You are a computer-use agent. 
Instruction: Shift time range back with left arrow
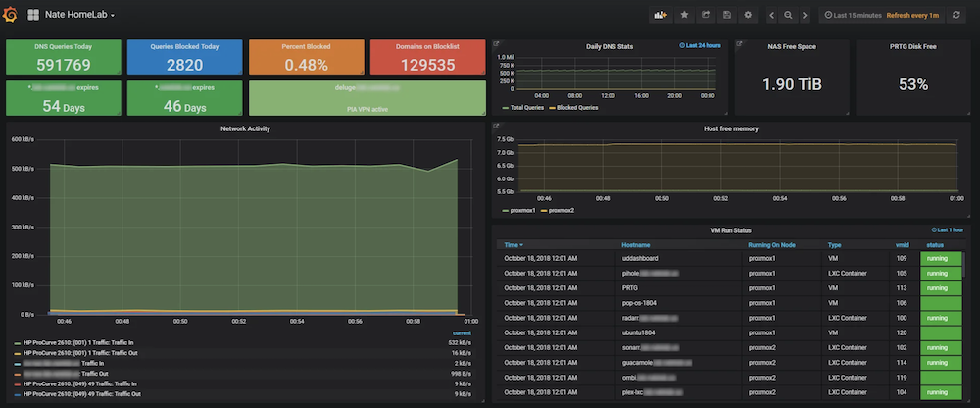point(772,15)
